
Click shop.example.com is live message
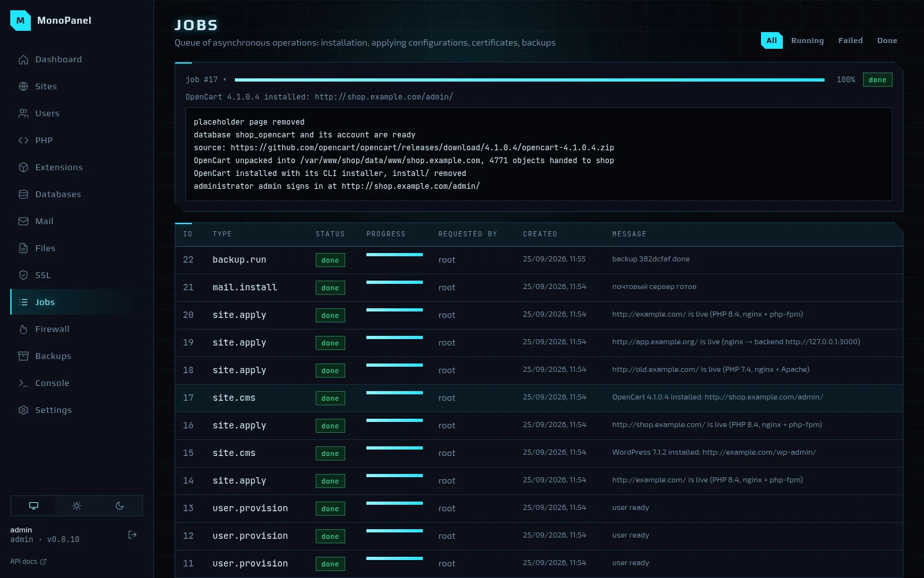click(717, 425)
